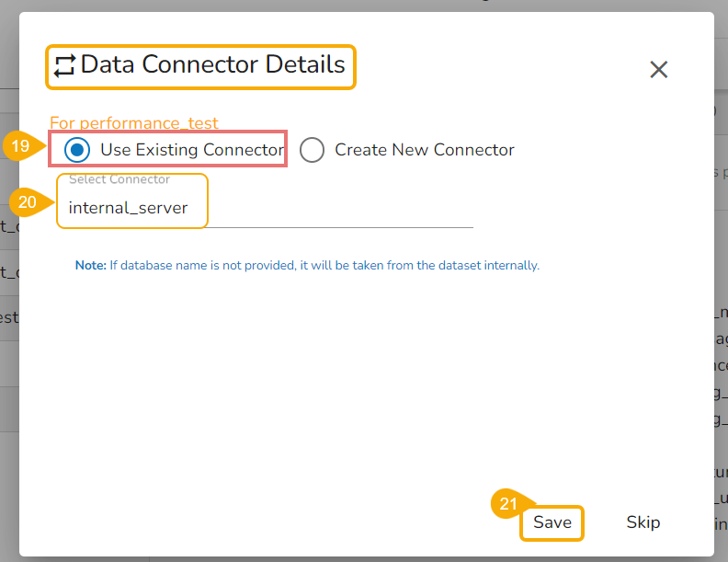Save the connector details
The width and height of the screenshot is (728, 562).
pos(552,522)
